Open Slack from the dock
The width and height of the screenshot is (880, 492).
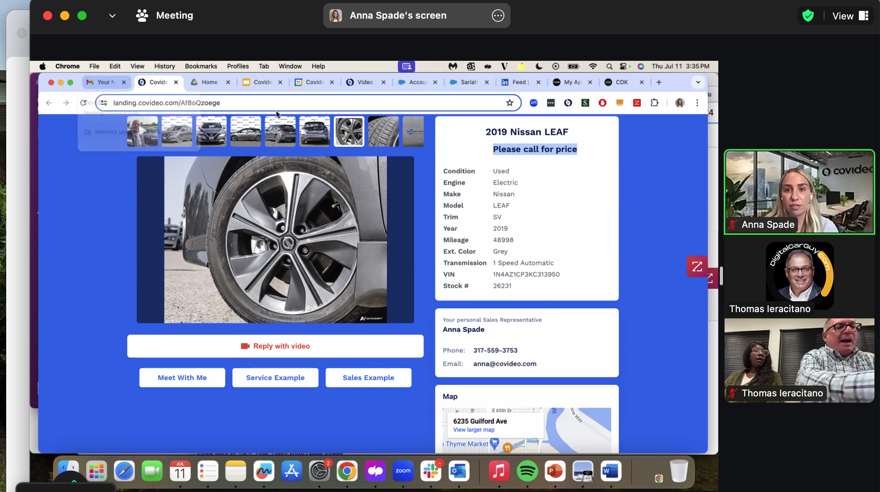(431, 471)
